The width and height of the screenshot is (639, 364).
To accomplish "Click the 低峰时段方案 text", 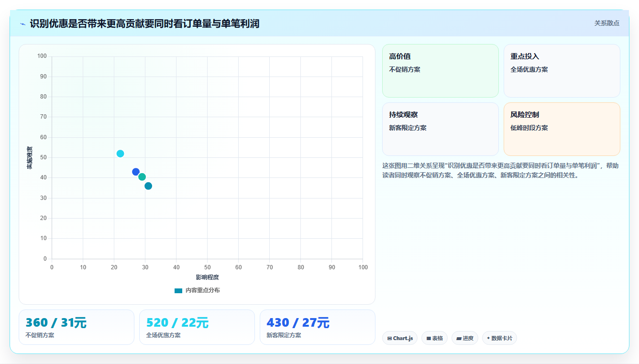I will [x=529, y=128].
